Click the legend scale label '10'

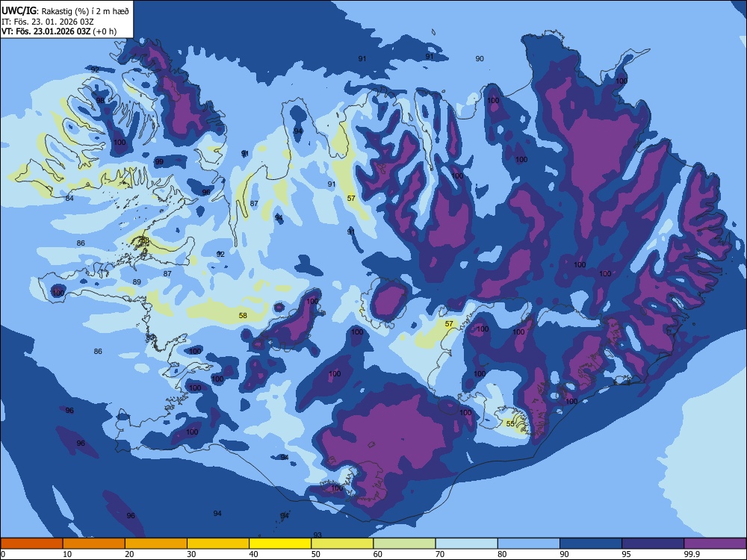tap(67, 554)
